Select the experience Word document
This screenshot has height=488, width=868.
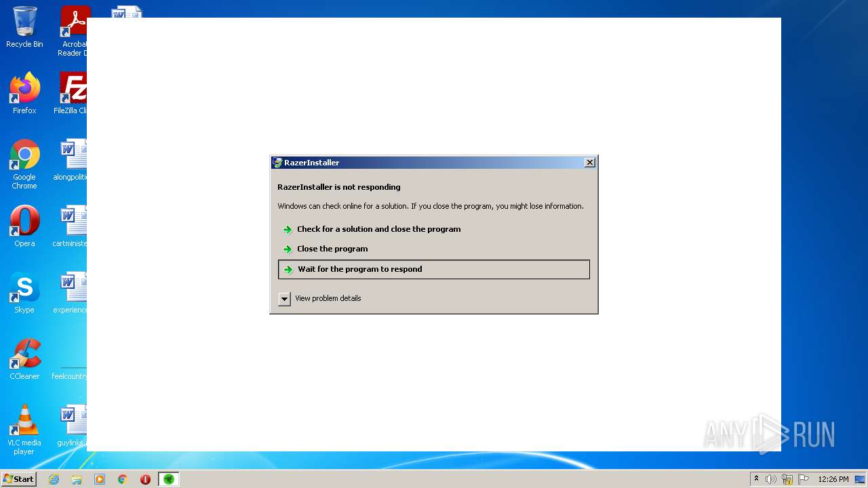pyautogui.click(x=71, y=293)
